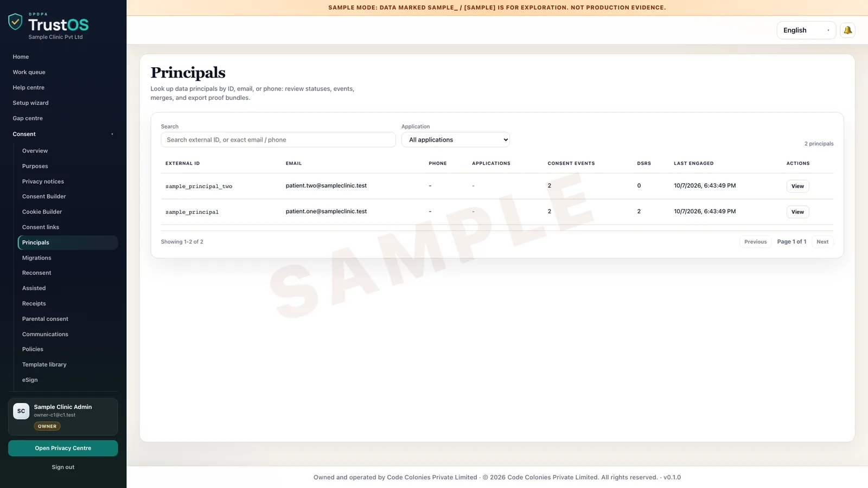This screenshot has width=868, height=488.
Task: Open the Gap centre page
Action: pyautogui.click(x=28, y=118)
